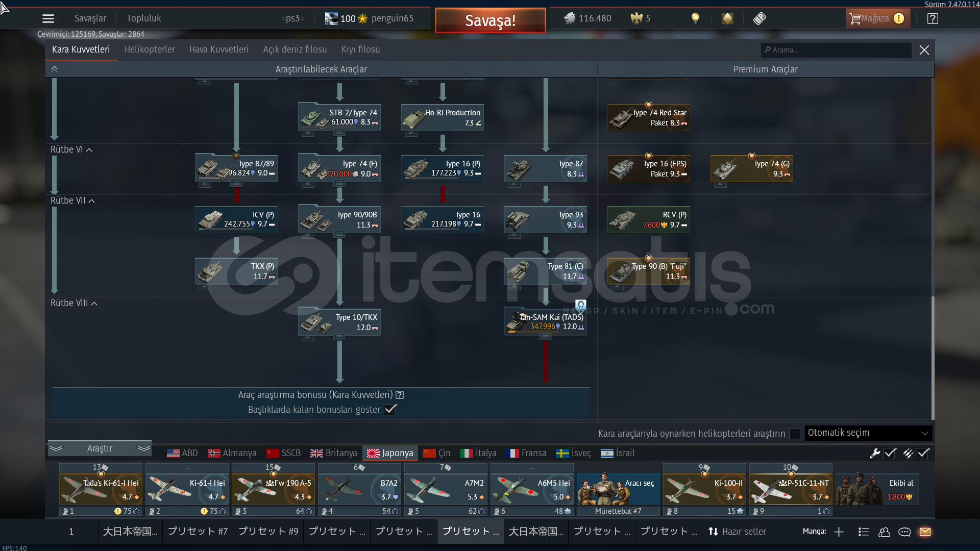
Task: Click the research tree vertical scrollbar
Action: pyautogui.click(x=933, y=357)
